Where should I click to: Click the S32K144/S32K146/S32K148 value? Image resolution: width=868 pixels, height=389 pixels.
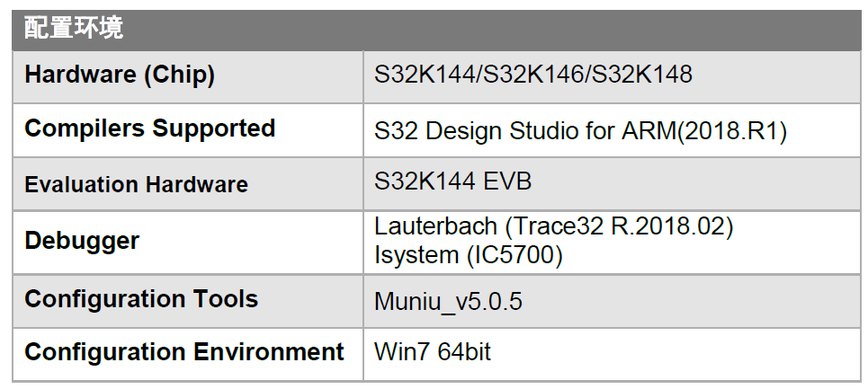[533, 75]
